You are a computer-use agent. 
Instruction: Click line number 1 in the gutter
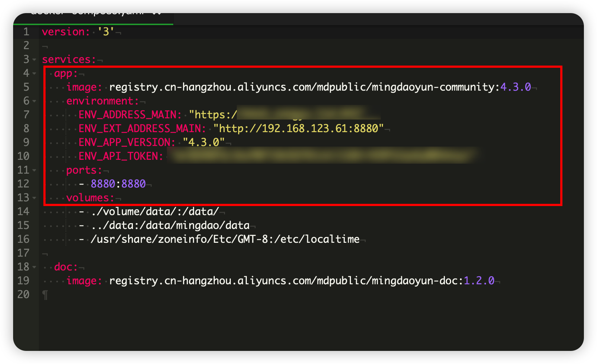tap(26, 32)
